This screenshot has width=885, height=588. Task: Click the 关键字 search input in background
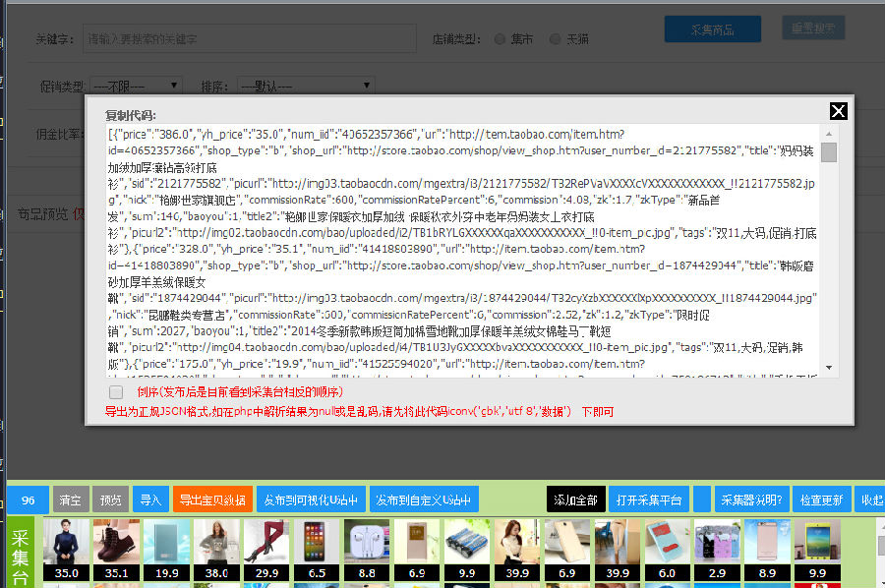click(250, 38)
